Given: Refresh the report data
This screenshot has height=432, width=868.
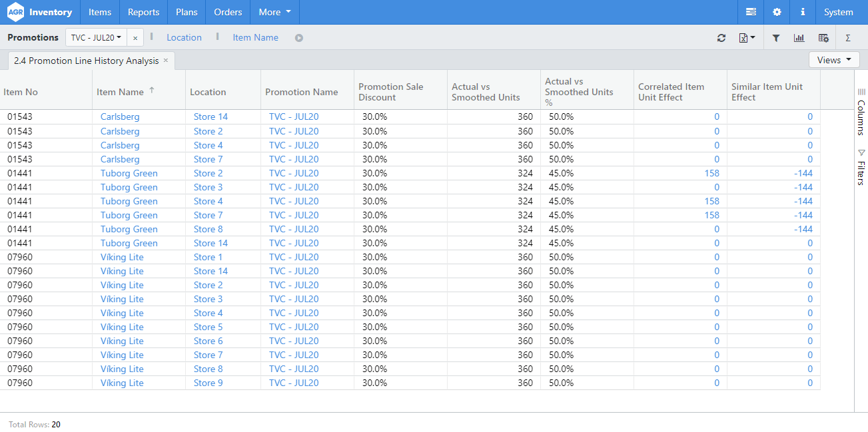Looking at the screenshot, I should pos(721,38).
